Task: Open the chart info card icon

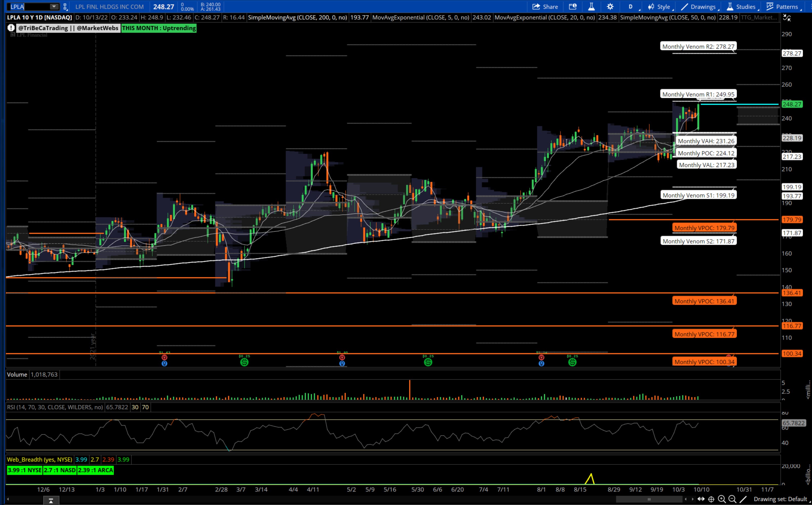Action: point(572,7)
